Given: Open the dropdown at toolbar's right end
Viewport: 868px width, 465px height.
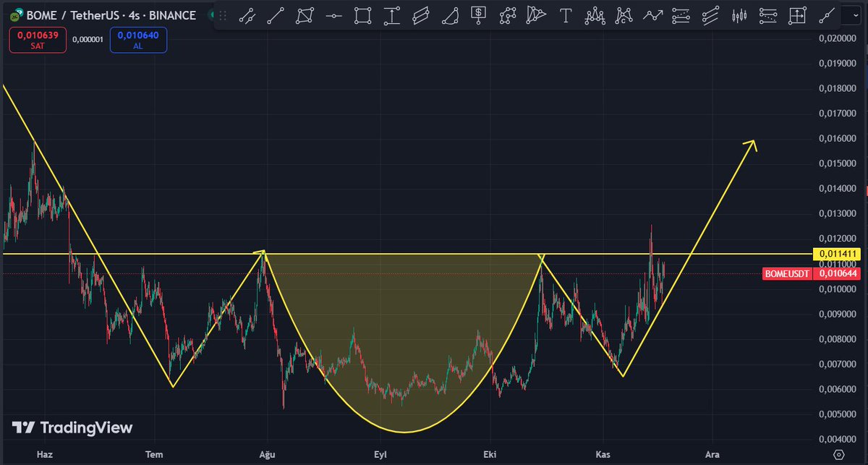Looking at the screenshot, I should pos(856,14).
